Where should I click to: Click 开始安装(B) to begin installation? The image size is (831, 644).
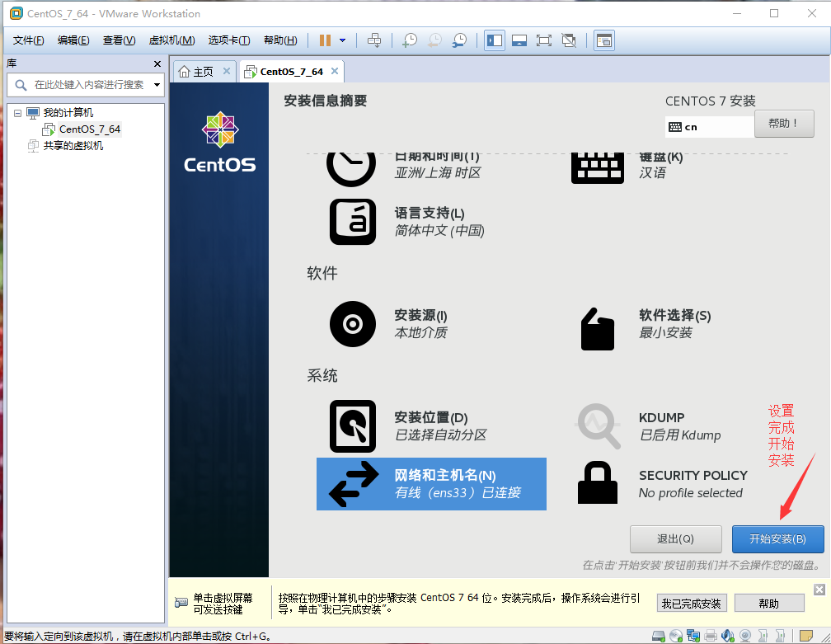[777, 539]
